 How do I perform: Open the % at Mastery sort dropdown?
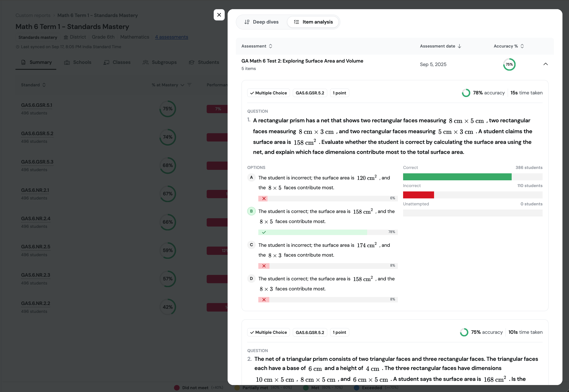pos(182,85)
